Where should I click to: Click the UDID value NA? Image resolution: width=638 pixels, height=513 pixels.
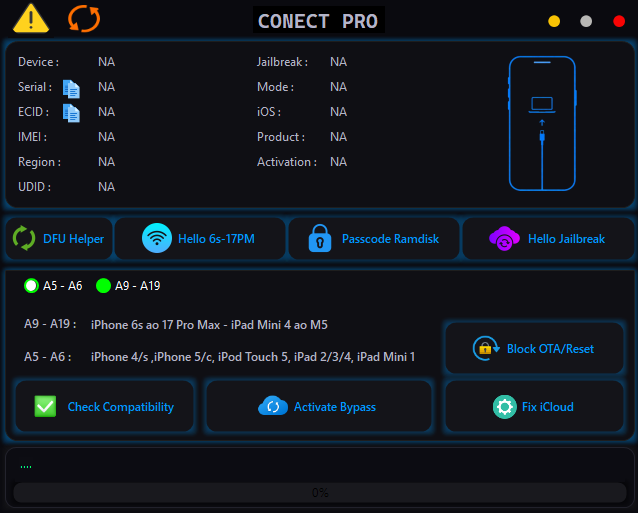(107, 187)
